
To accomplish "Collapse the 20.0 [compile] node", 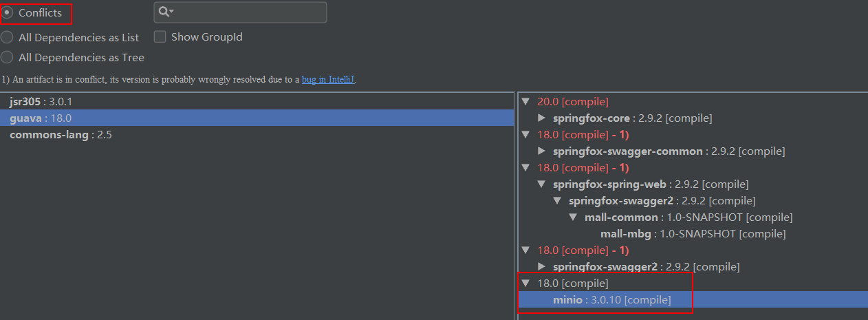I will coord(526,101).
